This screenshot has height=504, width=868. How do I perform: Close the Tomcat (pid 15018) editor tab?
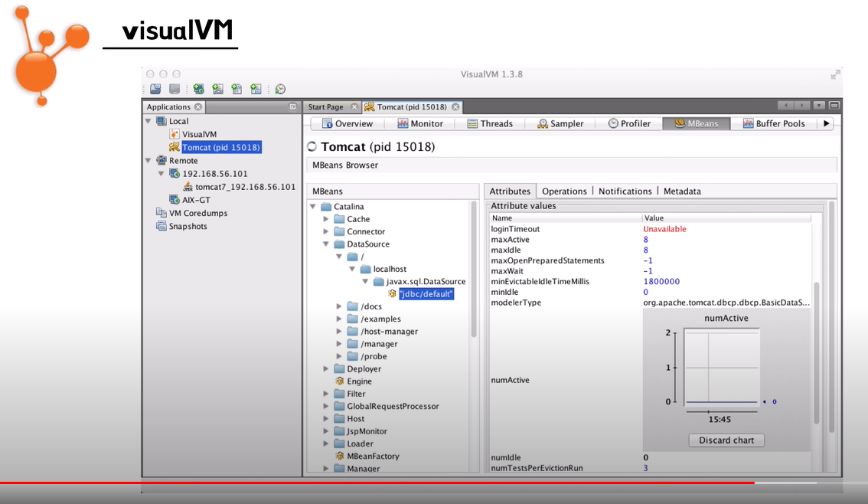455,107
